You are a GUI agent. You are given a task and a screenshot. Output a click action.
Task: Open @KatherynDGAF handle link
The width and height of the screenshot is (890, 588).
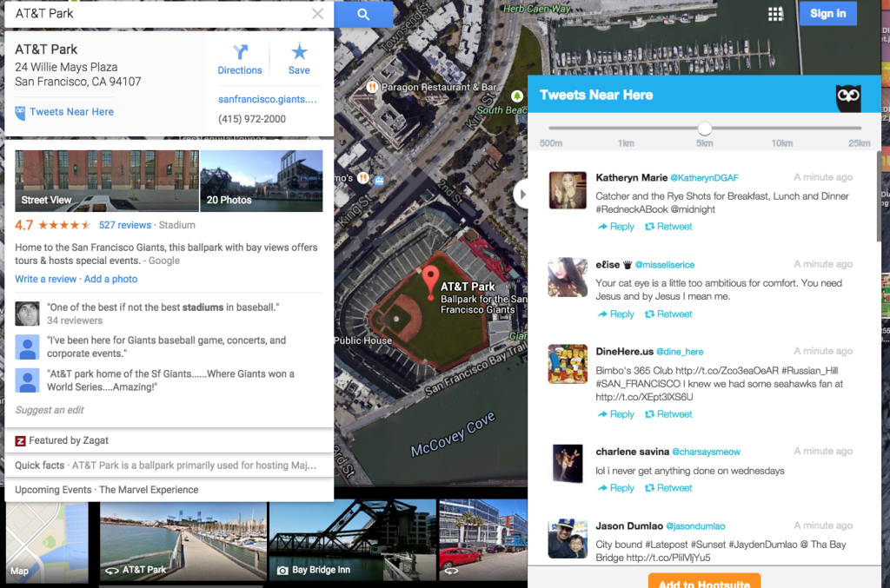tap(704, 178)
